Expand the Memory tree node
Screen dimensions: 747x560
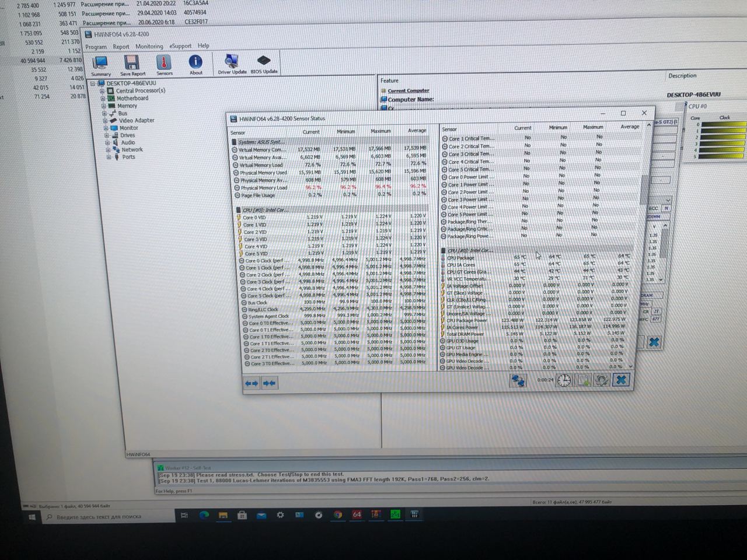pos(104,106)
